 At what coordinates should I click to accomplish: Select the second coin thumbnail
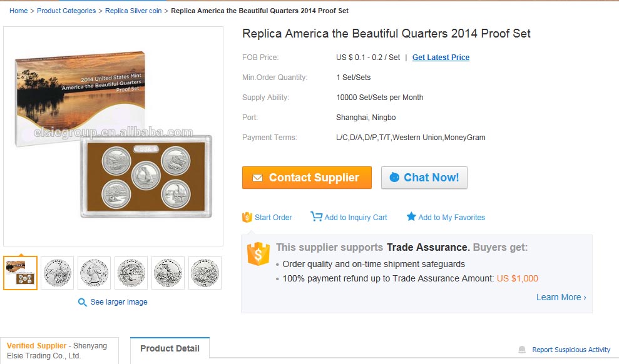(x=95, y=273)
